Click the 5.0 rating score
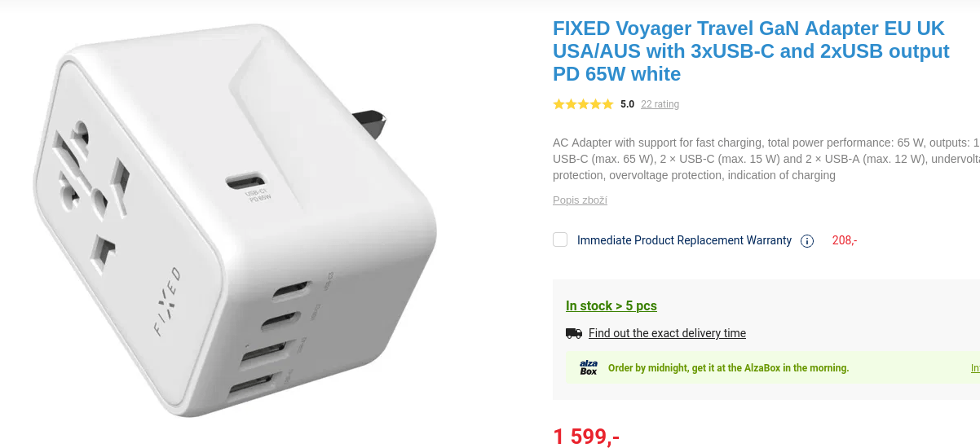This screenshot has height=448, width=980. [627, 104]
